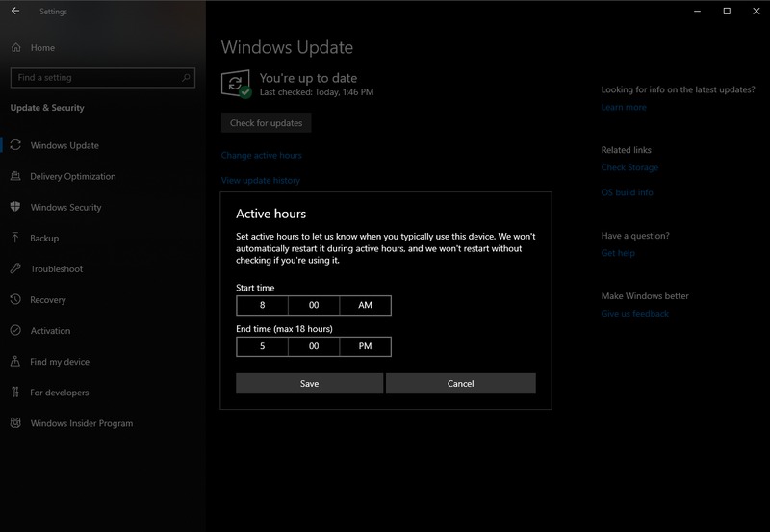Viewport: 770px width, 532px height.
Task: Click the Windows Security shield icon
Action: (15, 207)
